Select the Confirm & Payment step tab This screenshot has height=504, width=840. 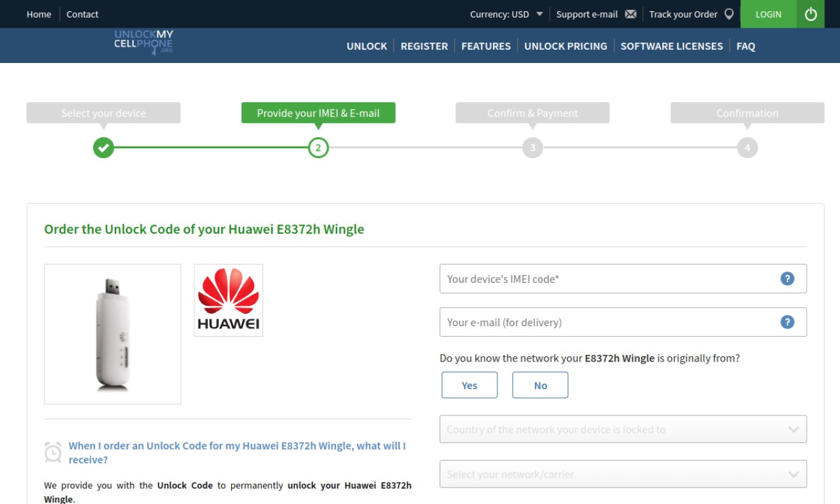532,113
